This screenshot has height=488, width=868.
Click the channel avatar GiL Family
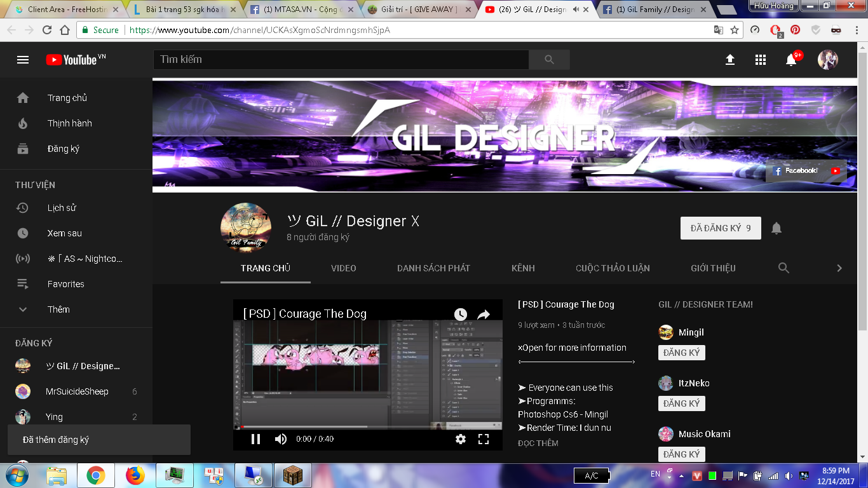pyautogui.click(x=246, y=228)
